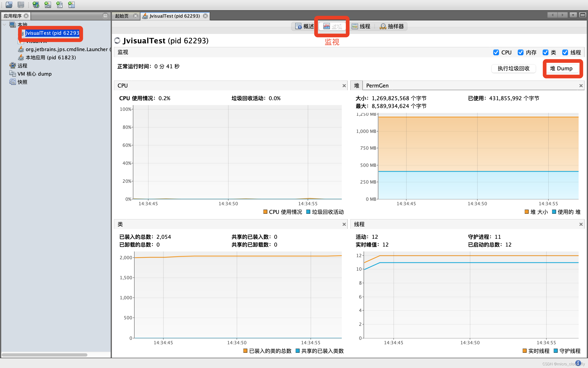This screenshot has width=588, height=368.
Task: Click the horizontal scrollbar under applications tree
Action: coord(45,355)
